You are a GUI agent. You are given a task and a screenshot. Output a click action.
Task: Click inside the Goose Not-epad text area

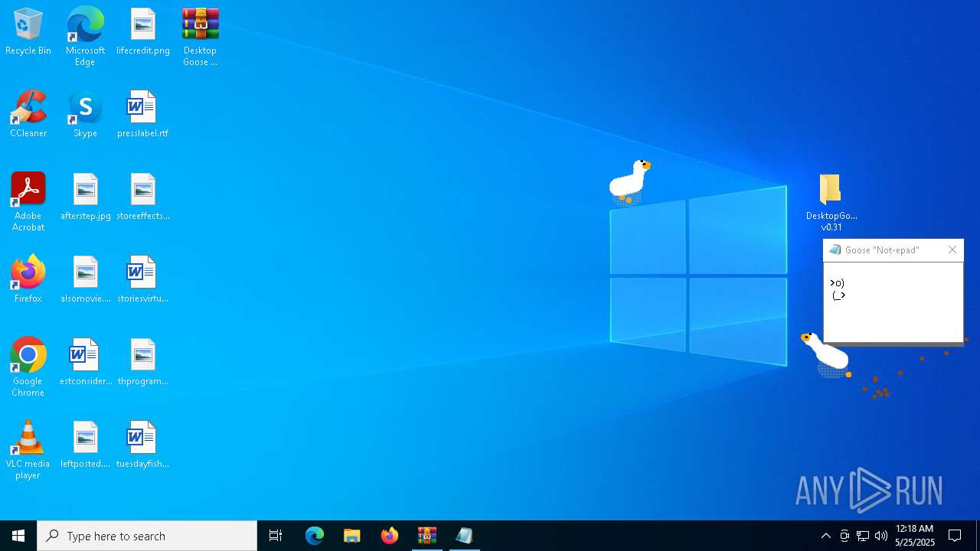893,302
